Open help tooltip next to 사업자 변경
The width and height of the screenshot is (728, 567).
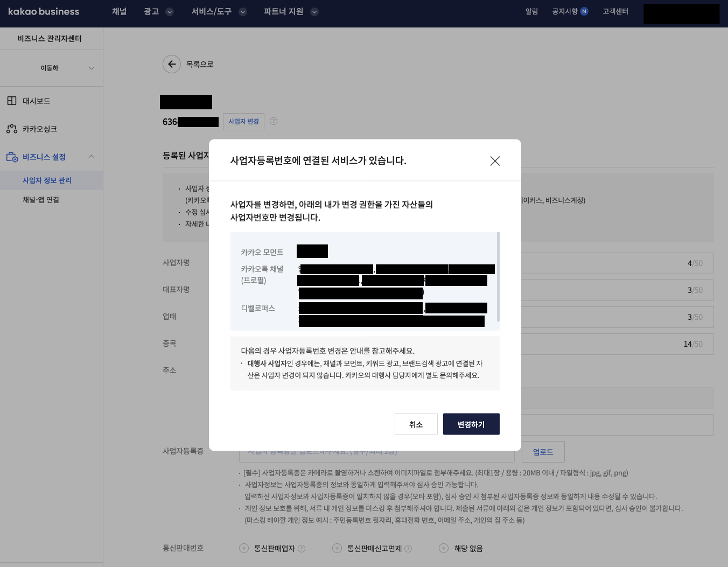click(274, 121)
